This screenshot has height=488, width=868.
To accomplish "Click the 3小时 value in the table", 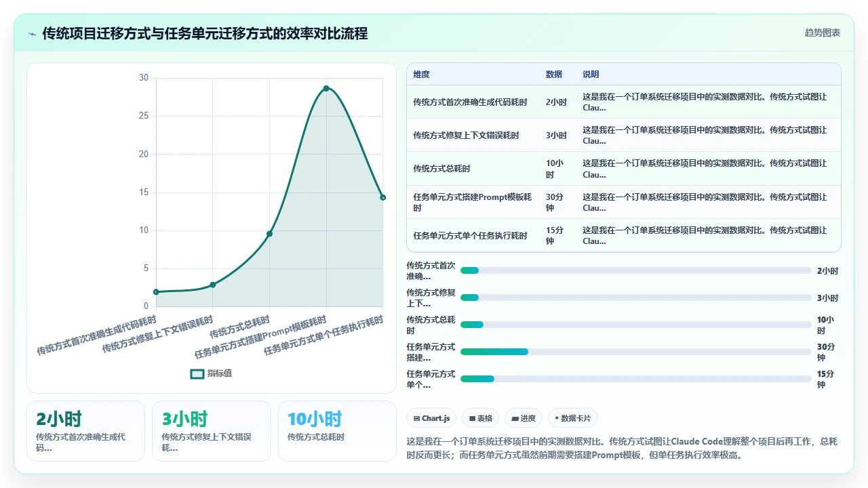I will point(557,136).
